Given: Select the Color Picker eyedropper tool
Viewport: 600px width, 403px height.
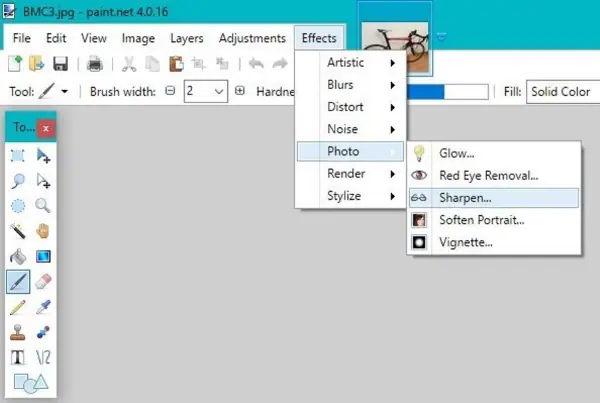Looking at the screenshot, I should [x=43, y=307].
